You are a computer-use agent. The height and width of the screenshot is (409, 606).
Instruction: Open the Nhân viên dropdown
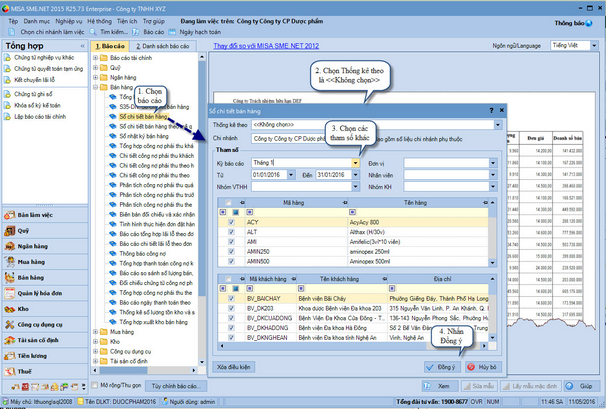tap(493, 175)
